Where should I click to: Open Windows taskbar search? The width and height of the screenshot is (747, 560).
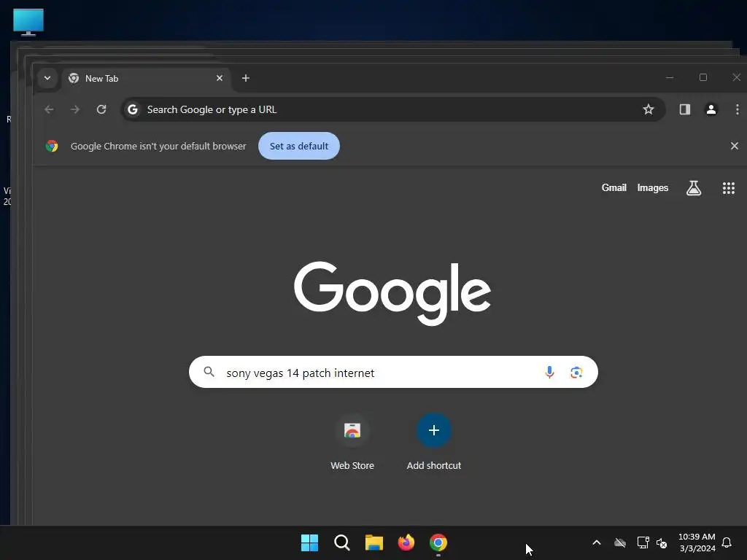[342, 542]
